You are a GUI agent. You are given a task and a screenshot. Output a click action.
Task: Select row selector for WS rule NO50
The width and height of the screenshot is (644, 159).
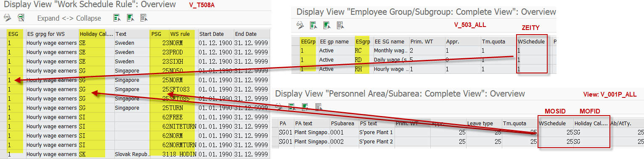point(3,70)
